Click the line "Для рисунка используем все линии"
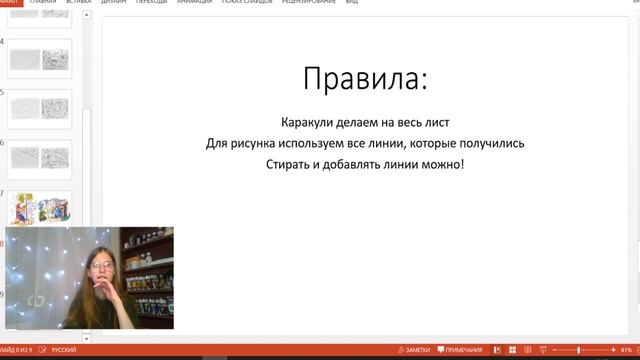The width and height of the screenshot is (640, 360). (305, 143)
